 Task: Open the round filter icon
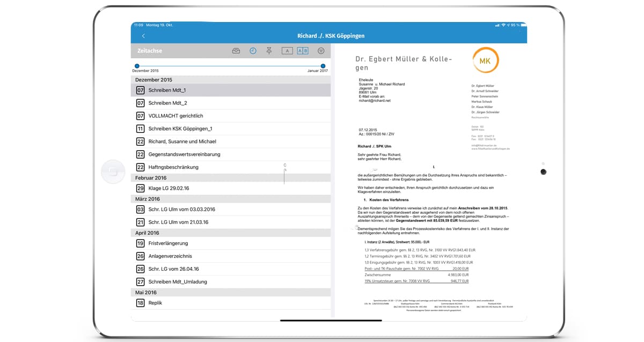(321, 51)
